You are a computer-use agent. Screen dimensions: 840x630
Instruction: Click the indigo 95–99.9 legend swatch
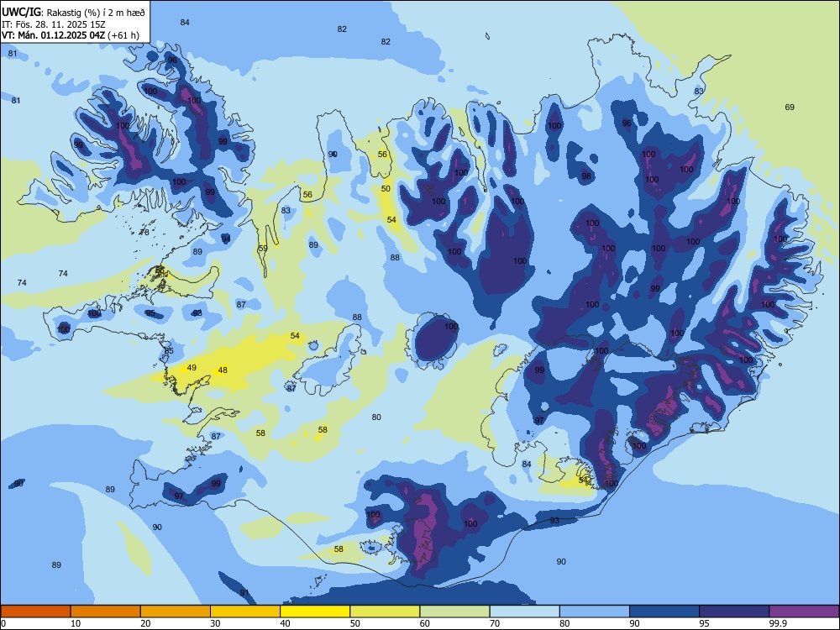(734, 612)
